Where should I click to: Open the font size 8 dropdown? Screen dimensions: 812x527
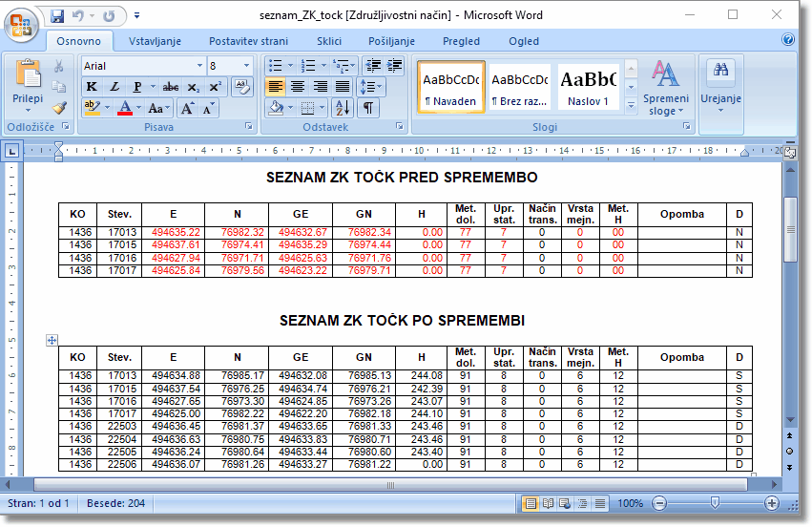[x=246, y=66]
